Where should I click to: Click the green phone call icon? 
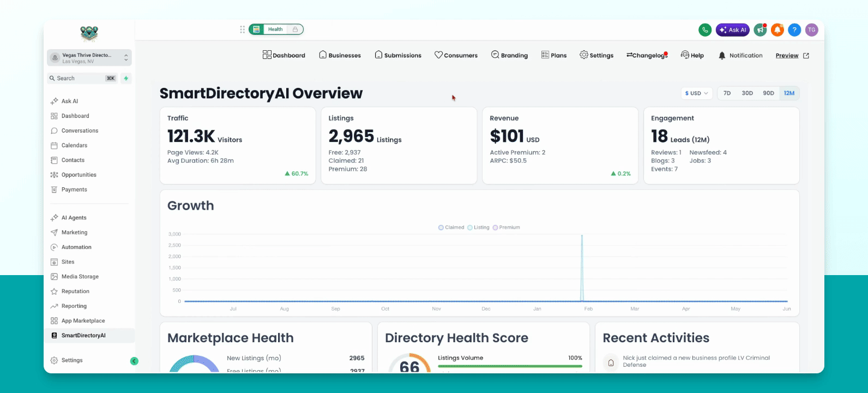click(705, 30)
